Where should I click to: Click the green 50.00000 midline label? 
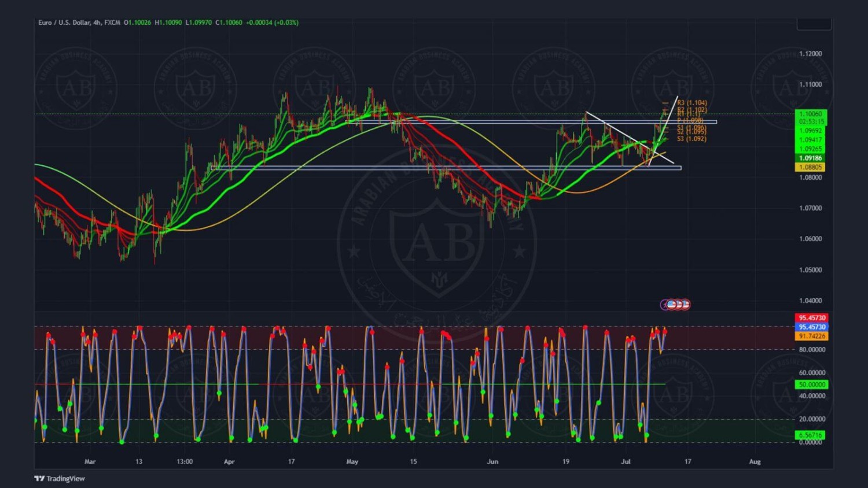[812, 385]
